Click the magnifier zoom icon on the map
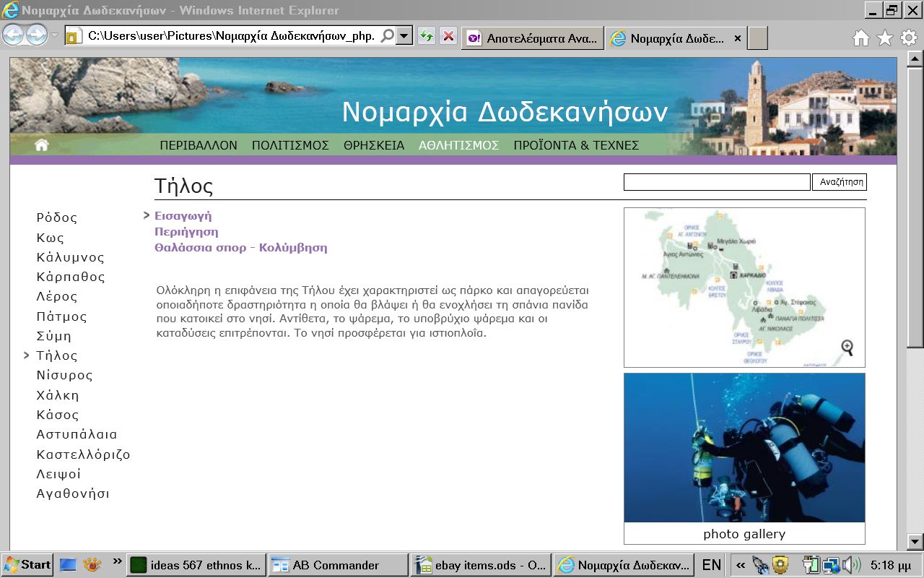924x578 pixels. point(847,348)
